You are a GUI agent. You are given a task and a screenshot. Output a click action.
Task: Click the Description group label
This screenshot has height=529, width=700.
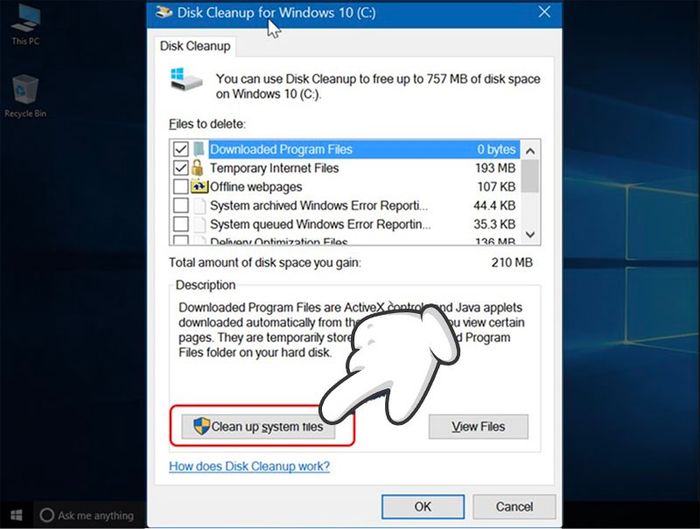coord(205,285)
